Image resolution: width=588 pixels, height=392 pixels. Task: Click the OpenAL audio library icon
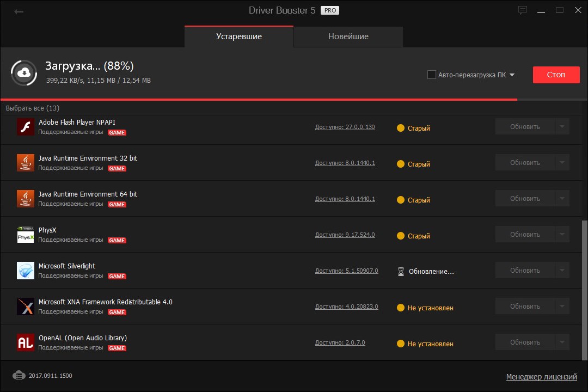click(25, 342)
